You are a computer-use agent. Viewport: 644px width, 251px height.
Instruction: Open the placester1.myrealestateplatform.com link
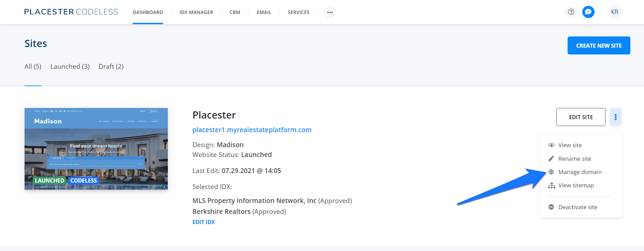pyautogui.click(x=252, y=130)
